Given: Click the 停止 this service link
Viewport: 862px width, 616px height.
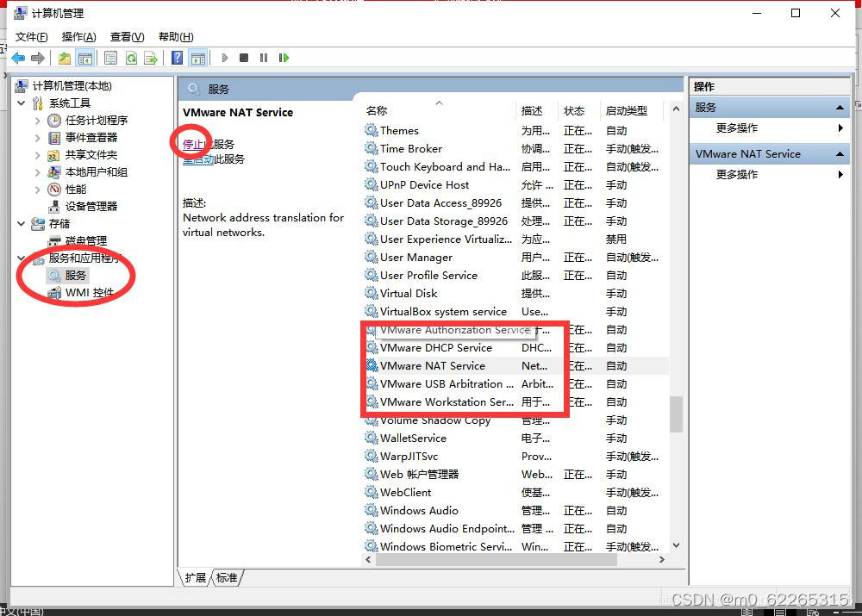Looking at the screenshot, I should (x=193, y=145).
